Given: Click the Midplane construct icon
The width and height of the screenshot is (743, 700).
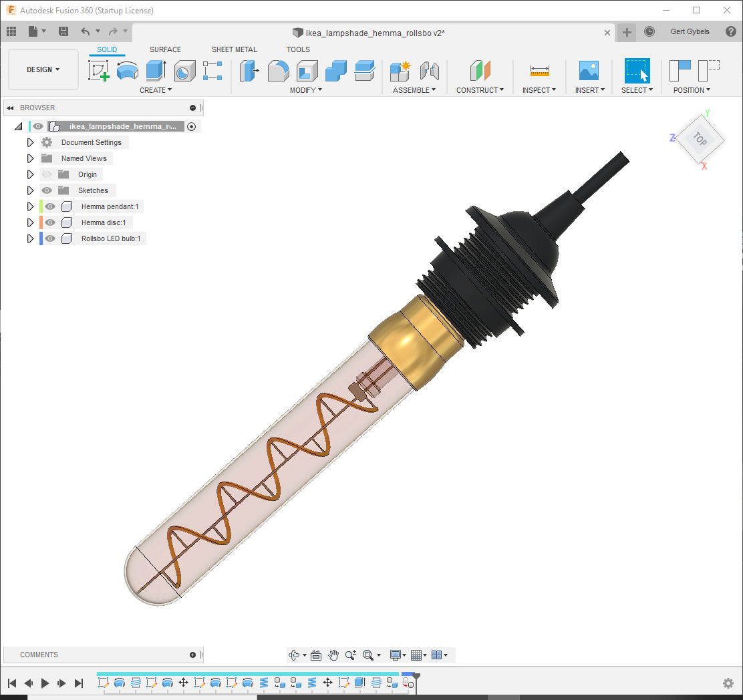Looking at the screenshot, I should tap(480, 71).
